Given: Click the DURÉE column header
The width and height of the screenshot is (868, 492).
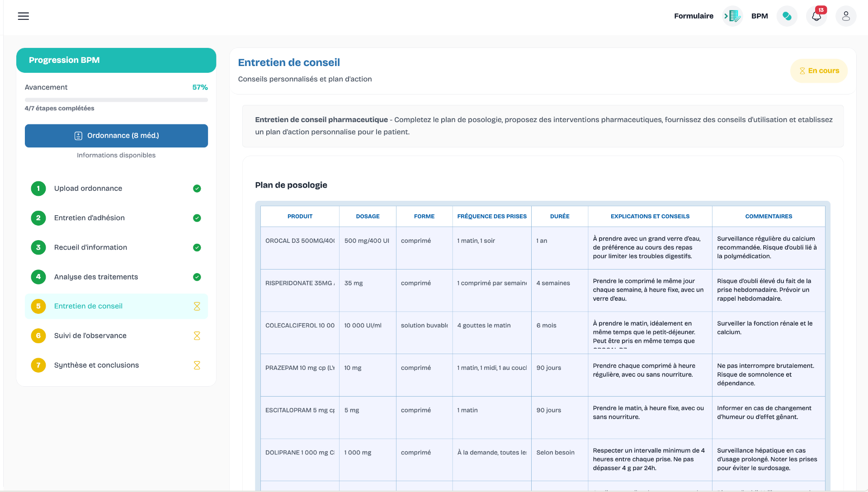Looking at the screenshot, I should pyautogui.click(x=560, y=217).
